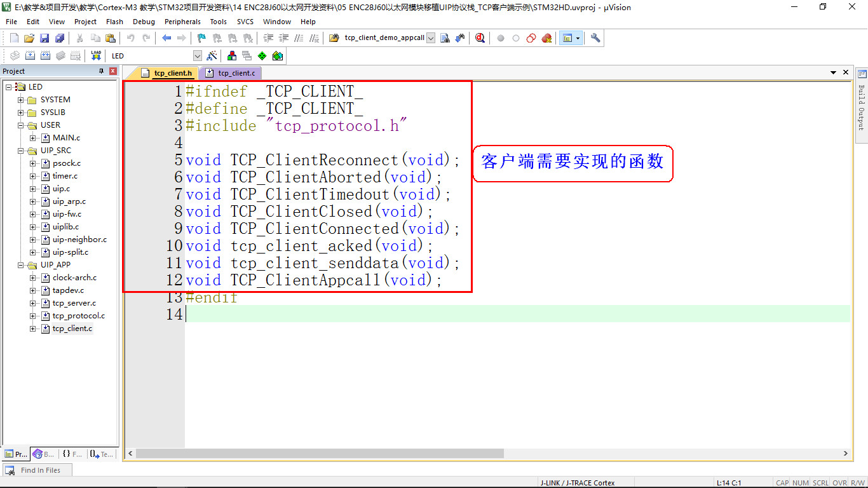Click the Download (LOAD) to flash icon
Viewport: 868px width, 488px height.
(x=96, y=56)
